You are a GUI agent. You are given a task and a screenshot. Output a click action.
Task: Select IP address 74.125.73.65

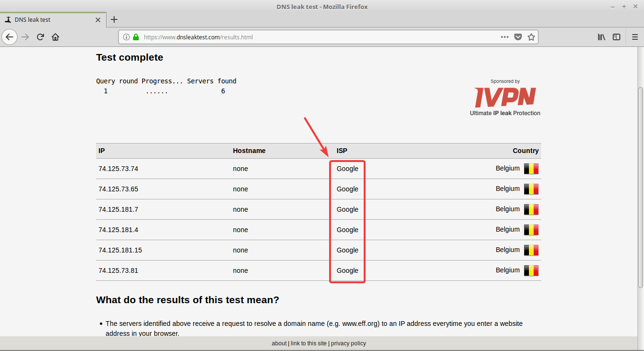pyautogui.click(x=118, y=189)
